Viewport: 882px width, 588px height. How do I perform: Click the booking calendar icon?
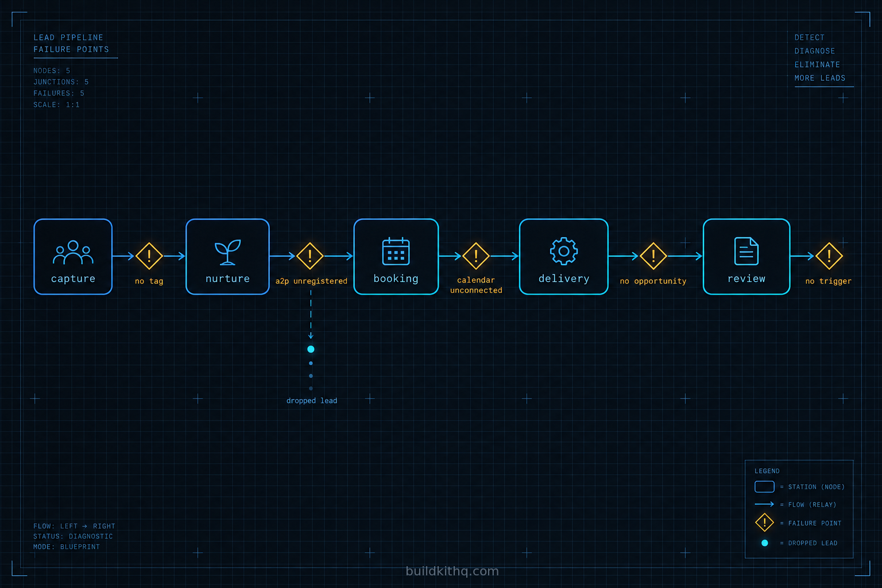click(396, 251)
